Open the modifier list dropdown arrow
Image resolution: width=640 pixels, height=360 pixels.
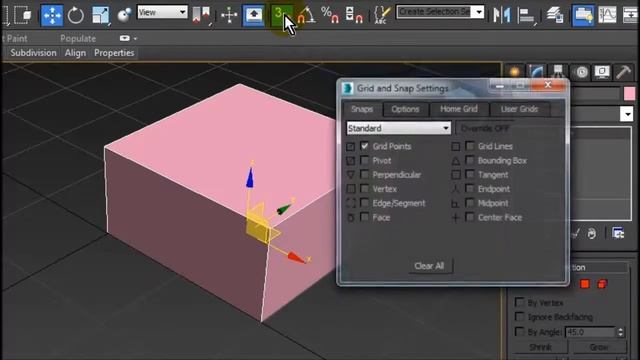(x=627, y=113)
